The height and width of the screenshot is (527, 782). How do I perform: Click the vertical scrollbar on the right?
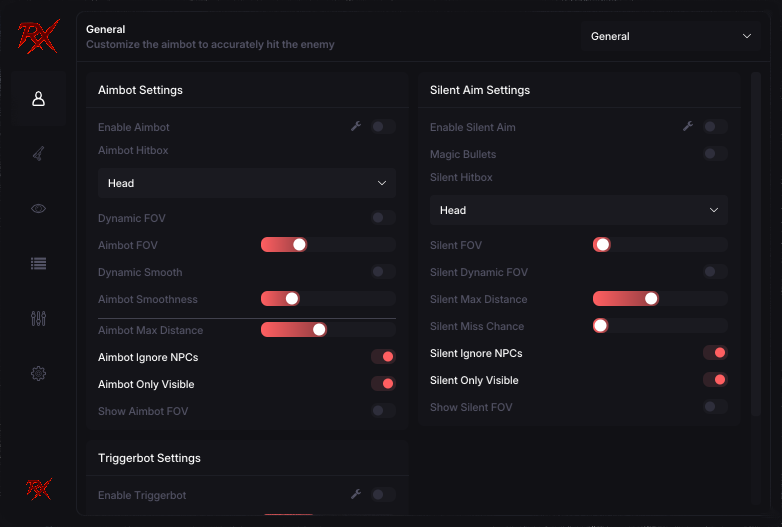click(x=756, y=244)
